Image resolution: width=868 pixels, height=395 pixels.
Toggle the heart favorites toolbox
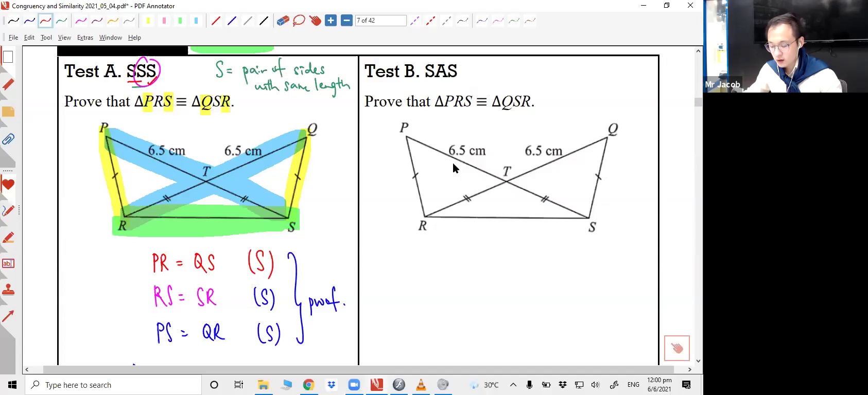(8, 185)
